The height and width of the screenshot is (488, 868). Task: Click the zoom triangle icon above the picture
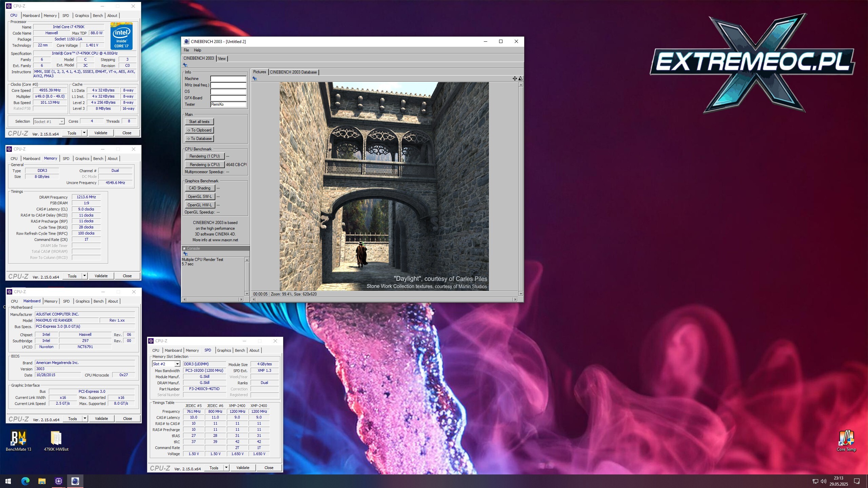(x=520, y=79)
